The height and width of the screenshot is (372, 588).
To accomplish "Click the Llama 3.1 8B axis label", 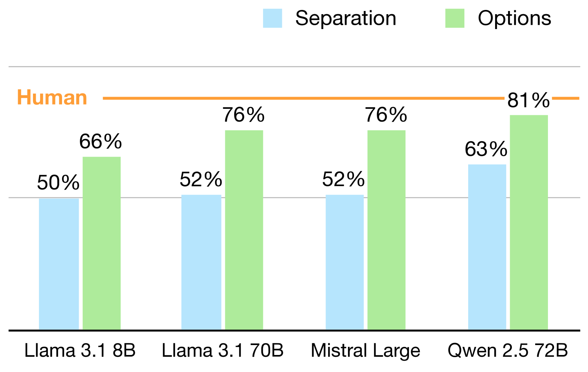I will pyautogui.click(x=80, y=351).
